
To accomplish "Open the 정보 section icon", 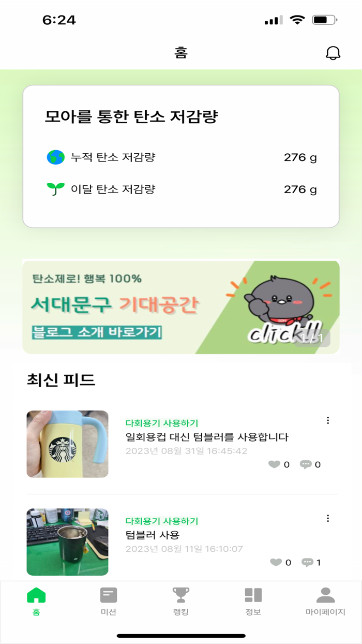I will click(252, 594).
